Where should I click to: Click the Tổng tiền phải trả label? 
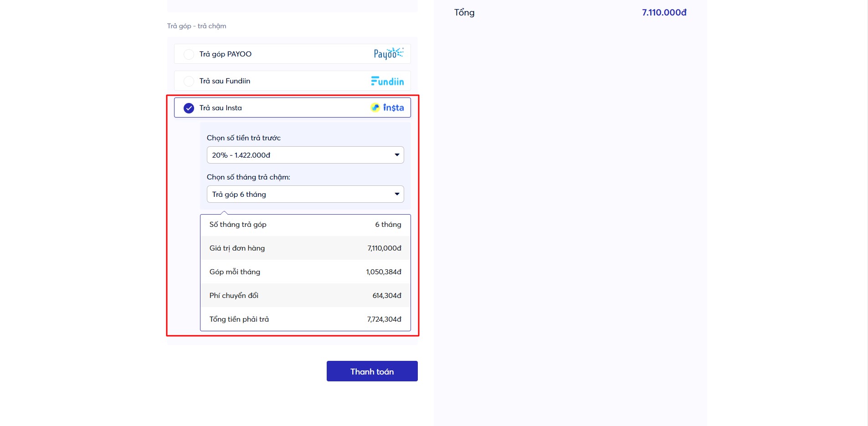coord(239,319)
